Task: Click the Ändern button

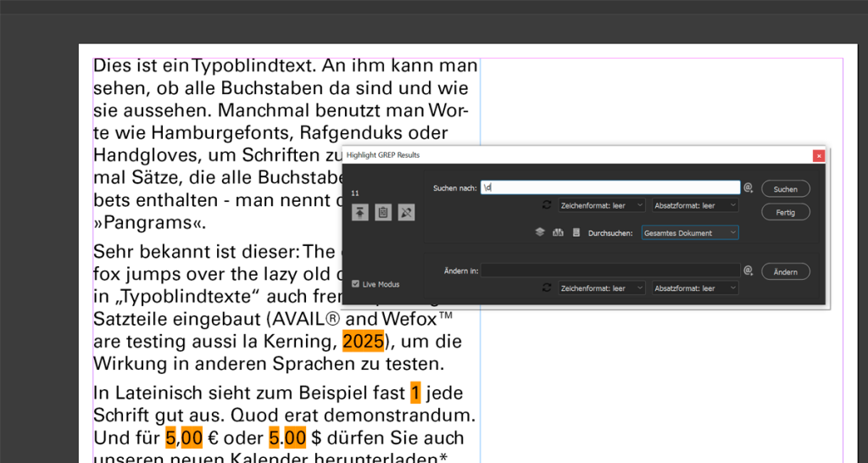Action: pyautogui.click(x=786, y=272)
